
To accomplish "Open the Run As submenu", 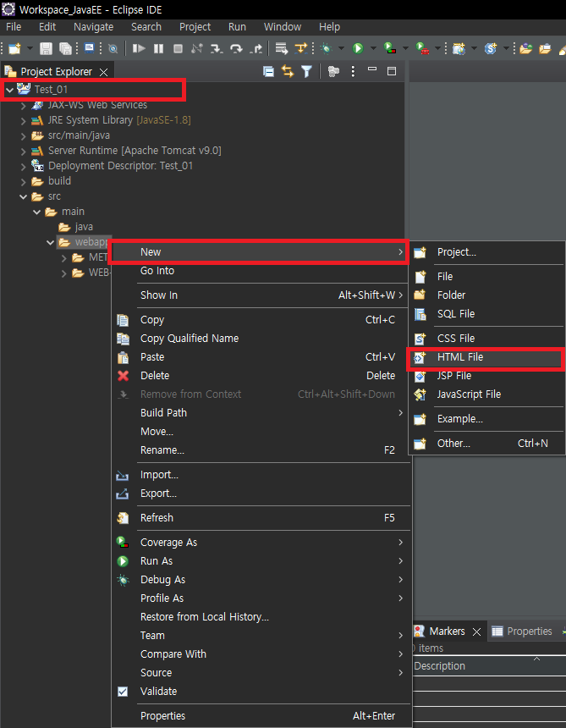I will pyautogui.click(x=261, y=561).
